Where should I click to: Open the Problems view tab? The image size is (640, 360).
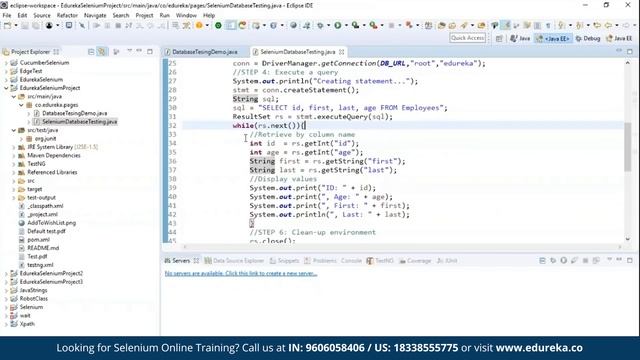320,260
